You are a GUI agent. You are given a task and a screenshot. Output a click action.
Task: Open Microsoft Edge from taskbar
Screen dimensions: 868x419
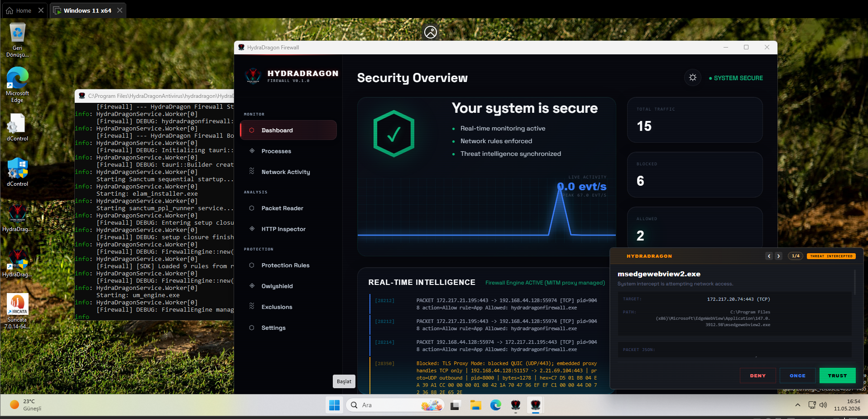tap(496, 405)
